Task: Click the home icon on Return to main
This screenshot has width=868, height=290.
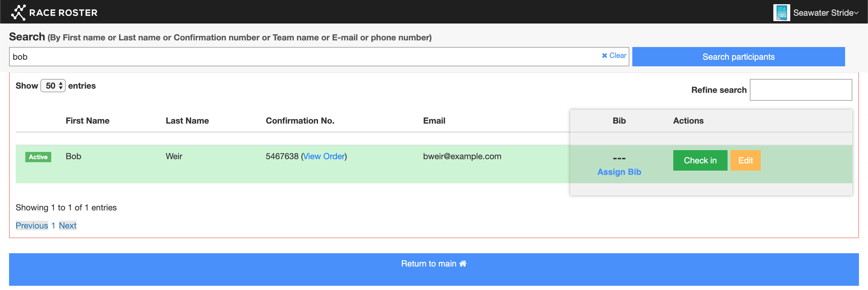Action: (463, 263)
